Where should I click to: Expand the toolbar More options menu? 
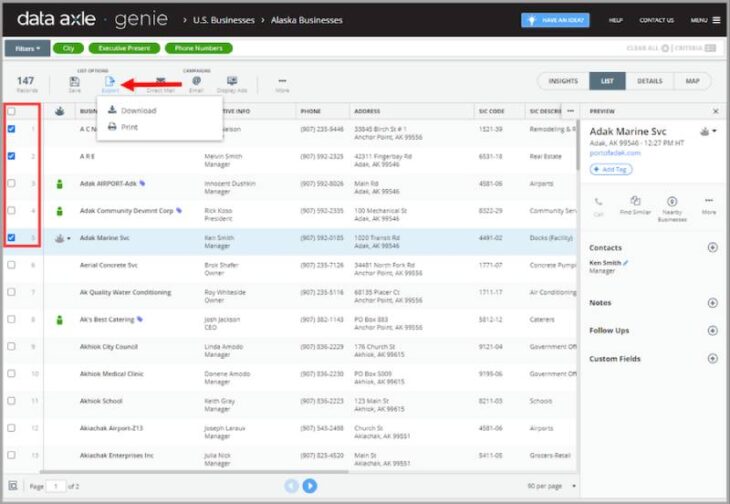pyautogui.click(x=282, y=83)
